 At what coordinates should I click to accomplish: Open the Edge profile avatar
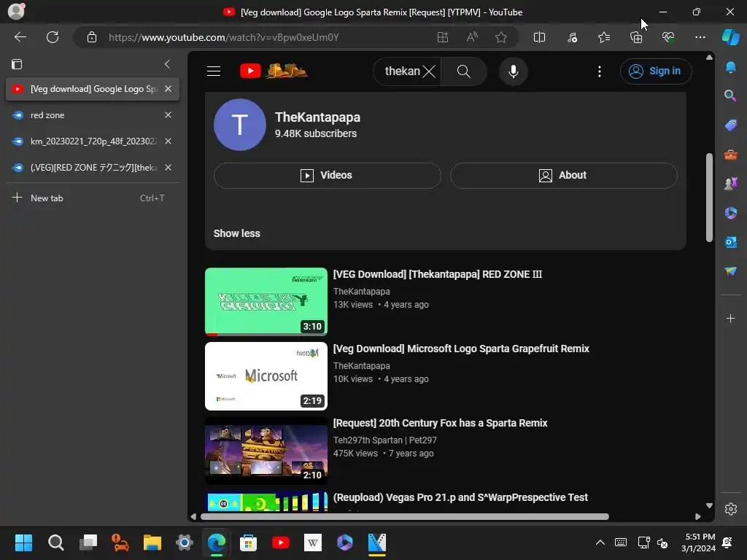tap(16, 12)
